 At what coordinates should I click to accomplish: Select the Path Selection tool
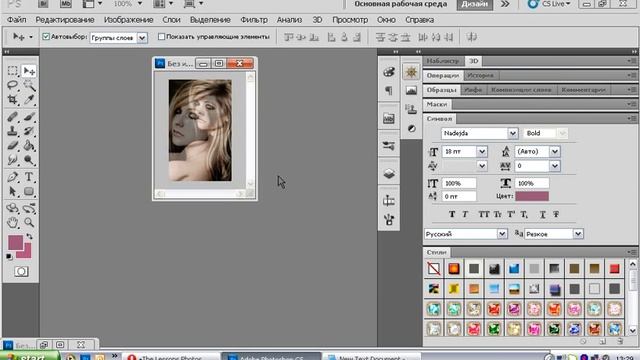point(13,191)
